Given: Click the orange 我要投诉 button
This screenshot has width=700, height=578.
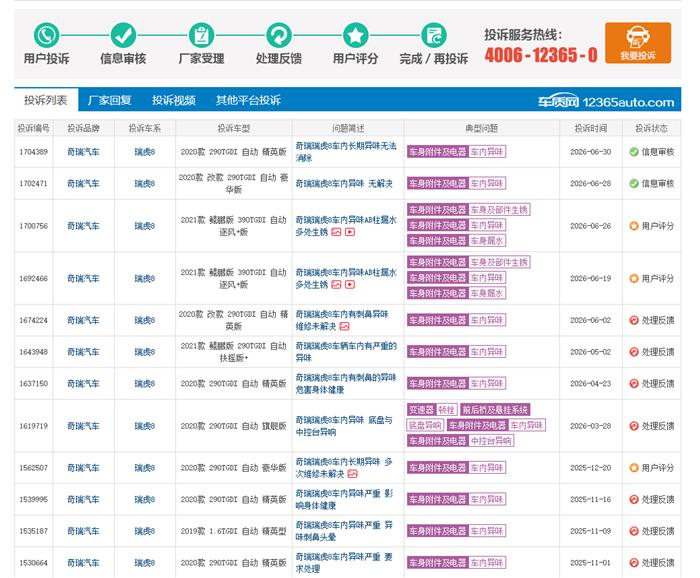Looking at the screenshot, I should point(638,43).
